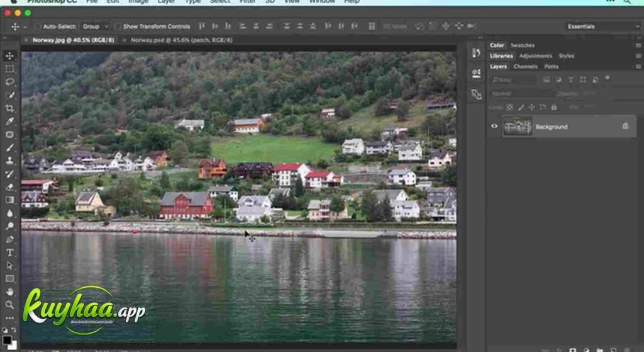Open the Edit Toolbar three-dots button
This screenshot has height=352, width=644.
coord(10,318)
